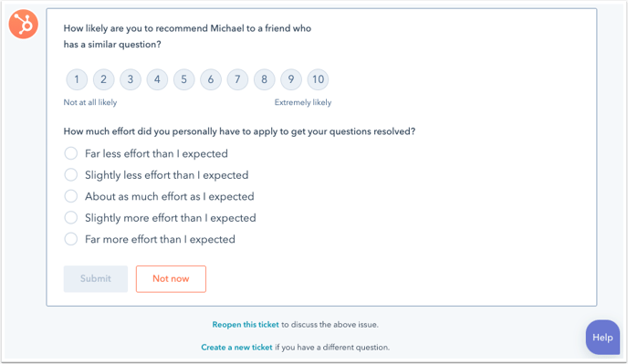
Task: Pick rating 3 on the likelihood scale
Action: (131, 79)
